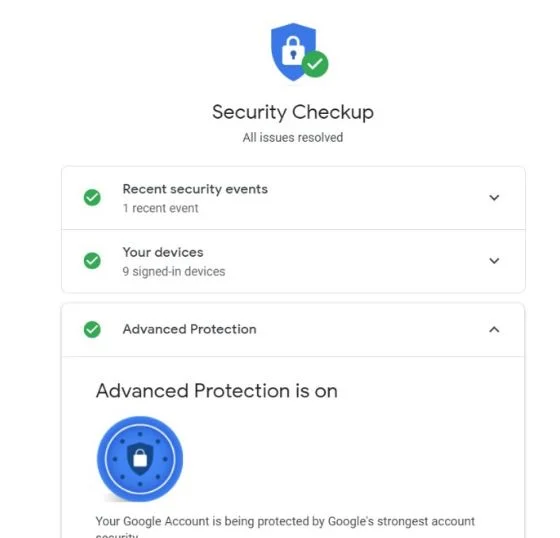
Task: Collapse Advanced Protection with the up chevron
Action: tap(494, 329)
